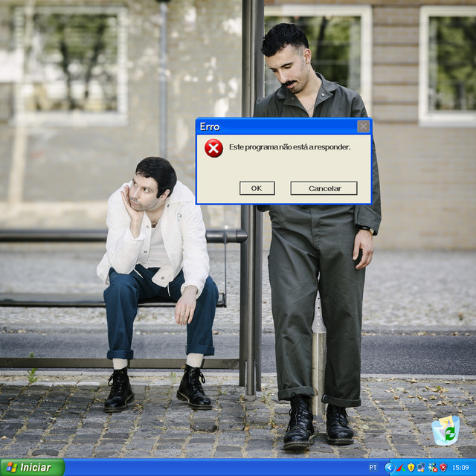Image resolution: width=476 pixels, height=476 pixels.
Task: Click the Cancelar button
Action: tap(324, 188)
